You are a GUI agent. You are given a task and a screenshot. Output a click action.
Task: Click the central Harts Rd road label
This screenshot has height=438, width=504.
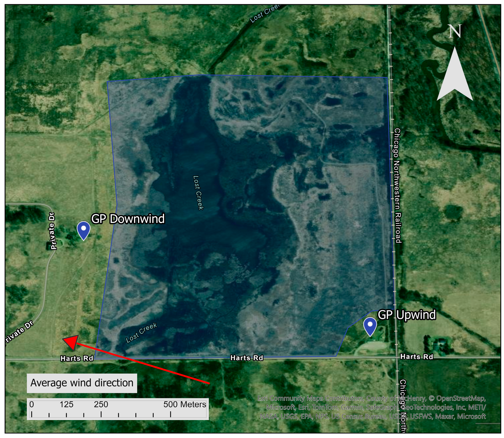click(x=247, y=358)
